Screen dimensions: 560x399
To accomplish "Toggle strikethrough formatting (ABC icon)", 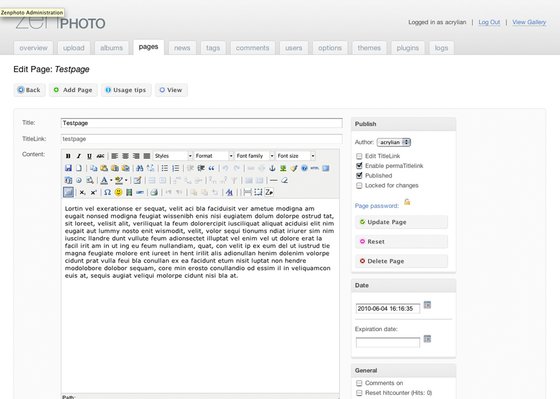I will [x=100, y=156].
